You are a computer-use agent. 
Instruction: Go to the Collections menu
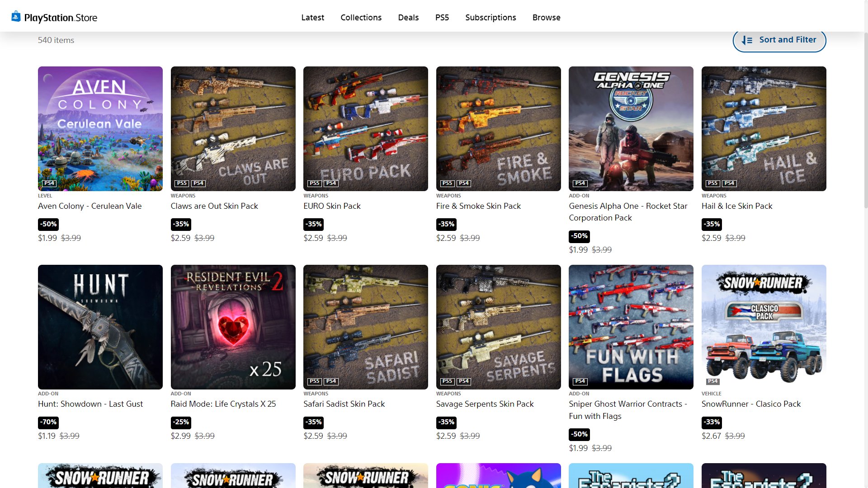(361, 18)
